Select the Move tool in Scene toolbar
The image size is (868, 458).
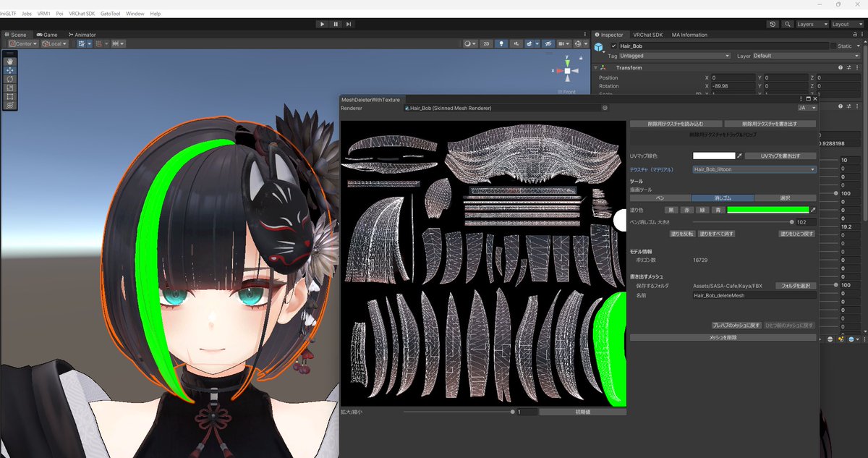click(10, 70)
